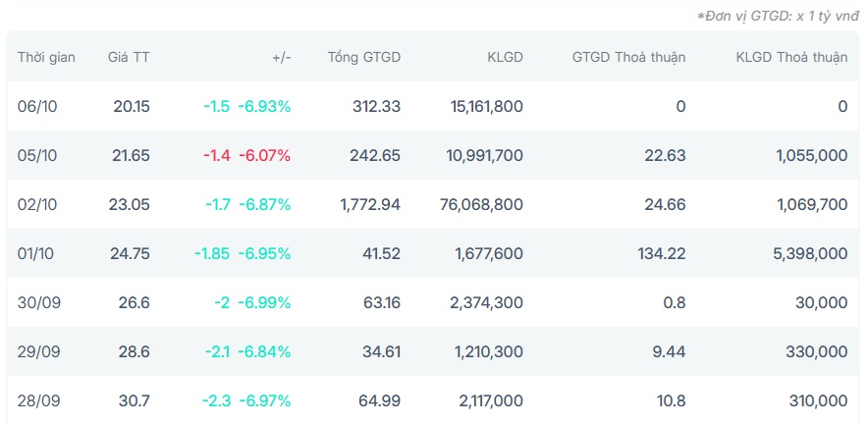Click total value 41.52
This screenshot has height=424, width=868.
tap(382, 253)
